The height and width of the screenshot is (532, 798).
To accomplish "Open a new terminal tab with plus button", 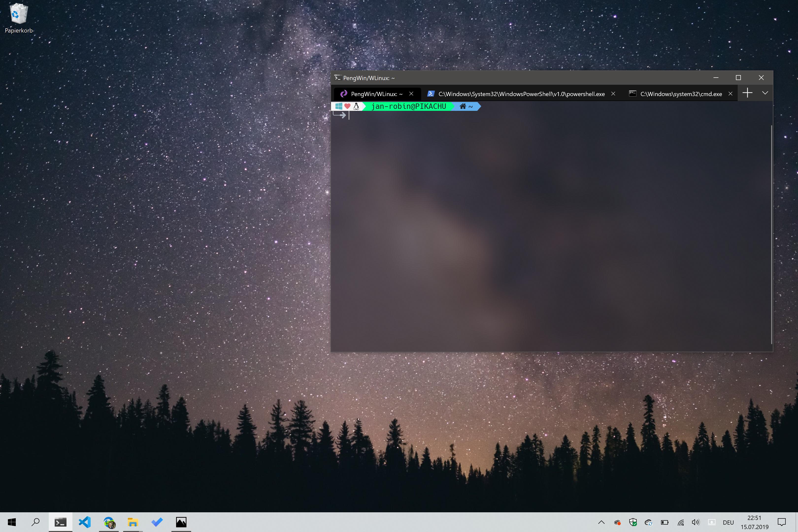I will pos(747,93).
